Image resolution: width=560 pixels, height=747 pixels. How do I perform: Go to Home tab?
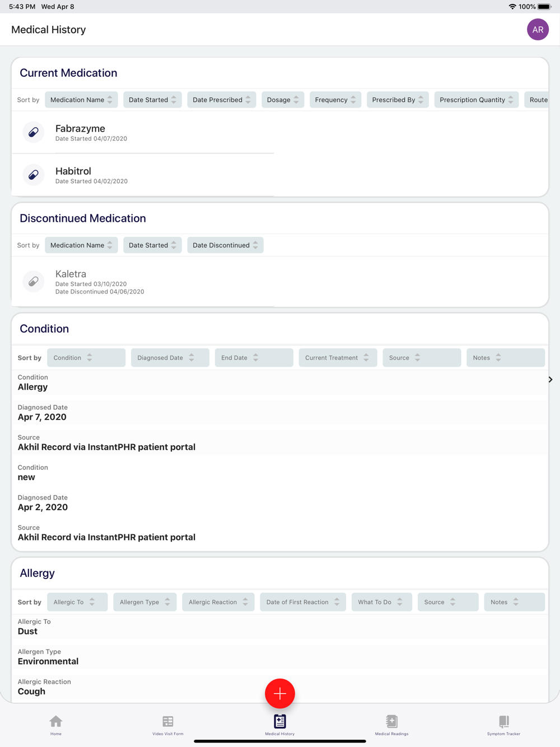(x=56, y=725)
